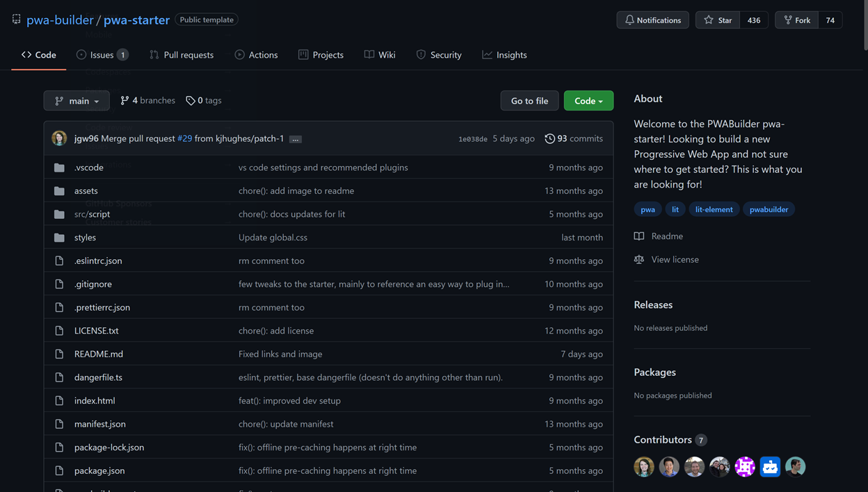Open the green Code dropdown

[x=588, y=101]
